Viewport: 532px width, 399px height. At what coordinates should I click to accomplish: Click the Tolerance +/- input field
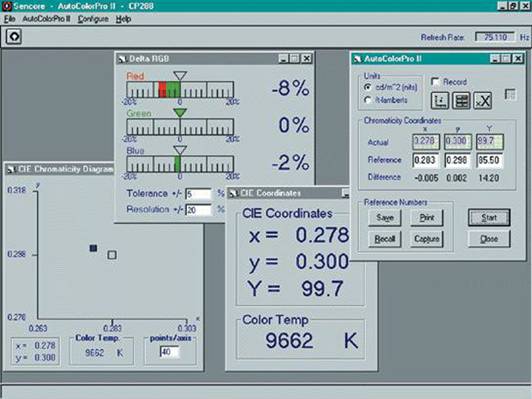[198, 194]
